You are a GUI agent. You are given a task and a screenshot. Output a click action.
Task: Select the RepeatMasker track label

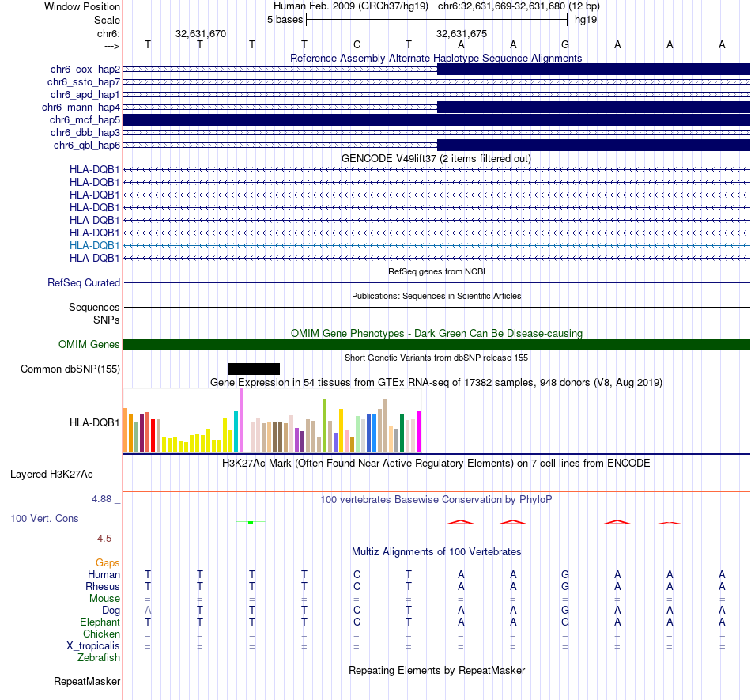(x=87, y=681)
